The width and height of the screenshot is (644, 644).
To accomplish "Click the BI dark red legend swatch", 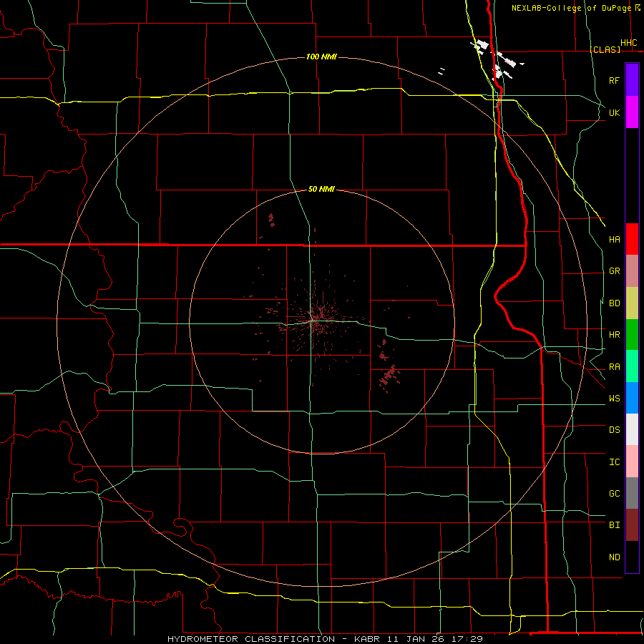I will (632, 525).
